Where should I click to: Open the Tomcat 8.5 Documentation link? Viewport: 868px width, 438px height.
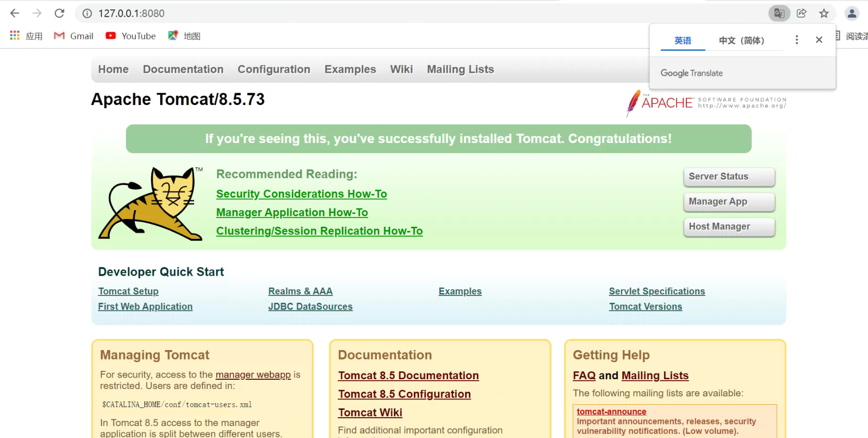(409, 376)
